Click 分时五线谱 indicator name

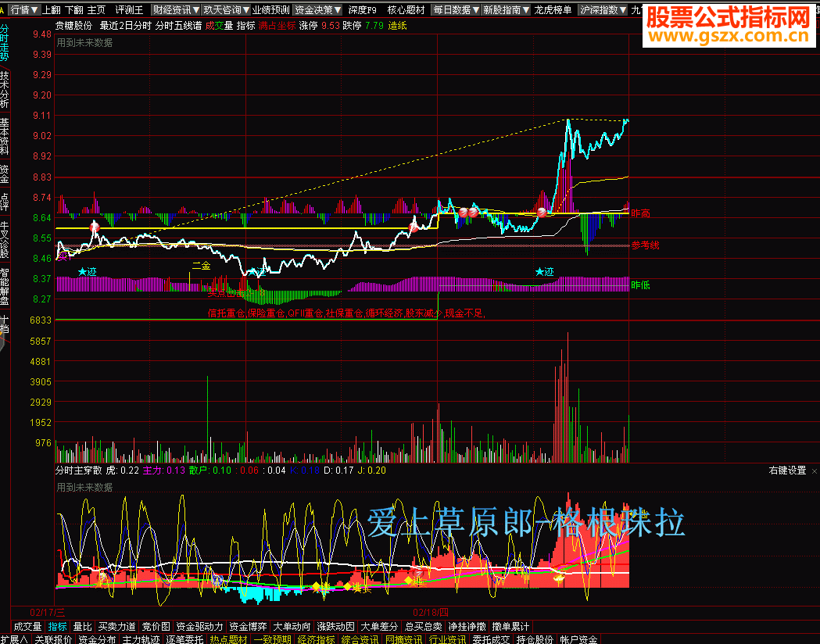point(178,26)
